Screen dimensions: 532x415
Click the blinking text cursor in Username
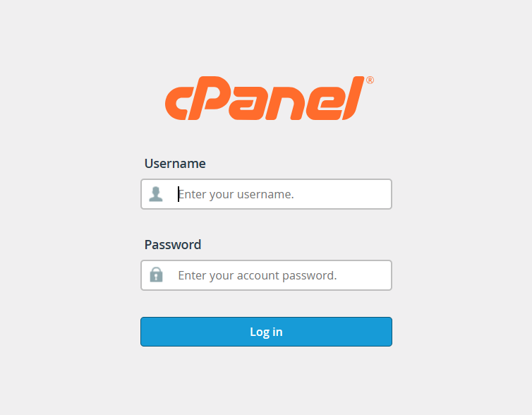tap(179, 194)
